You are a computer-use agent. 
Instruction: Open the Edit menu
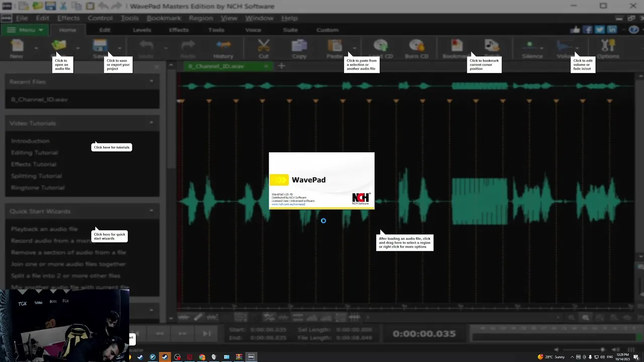[x=42, y=18]
